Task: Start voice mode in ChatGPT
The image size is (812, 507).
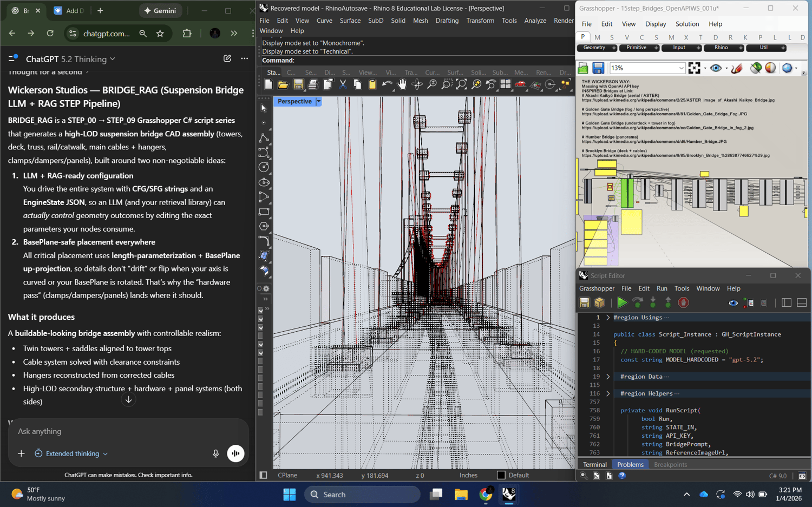Action: 235,453
